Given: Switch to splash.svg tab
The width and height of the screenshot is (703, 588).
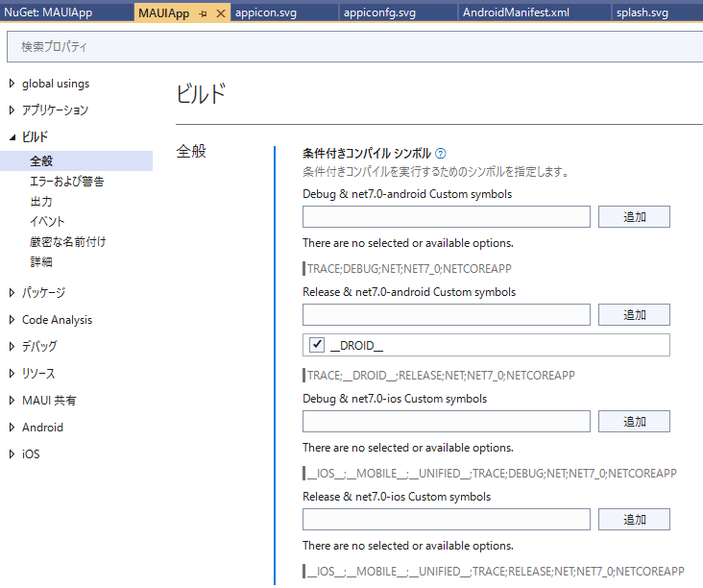Looking at the screenshot, I should pos(642,12).
